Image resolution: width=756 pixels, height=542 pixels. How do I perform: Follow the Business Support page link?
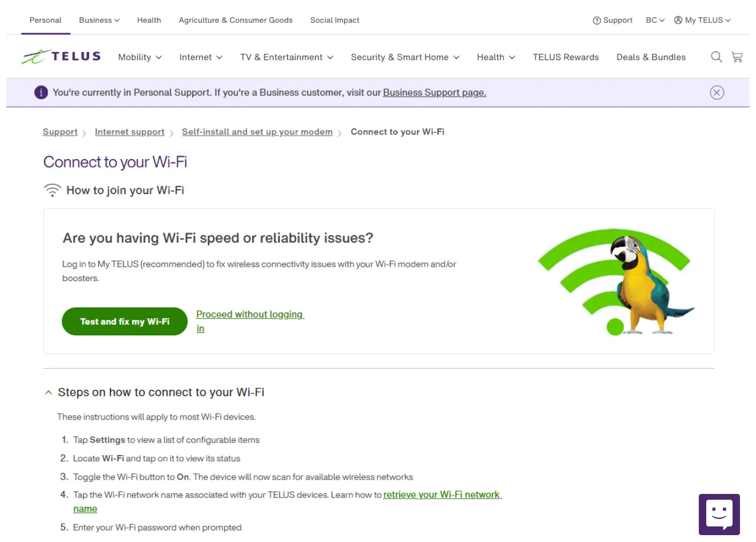click(x=435, y=93)
